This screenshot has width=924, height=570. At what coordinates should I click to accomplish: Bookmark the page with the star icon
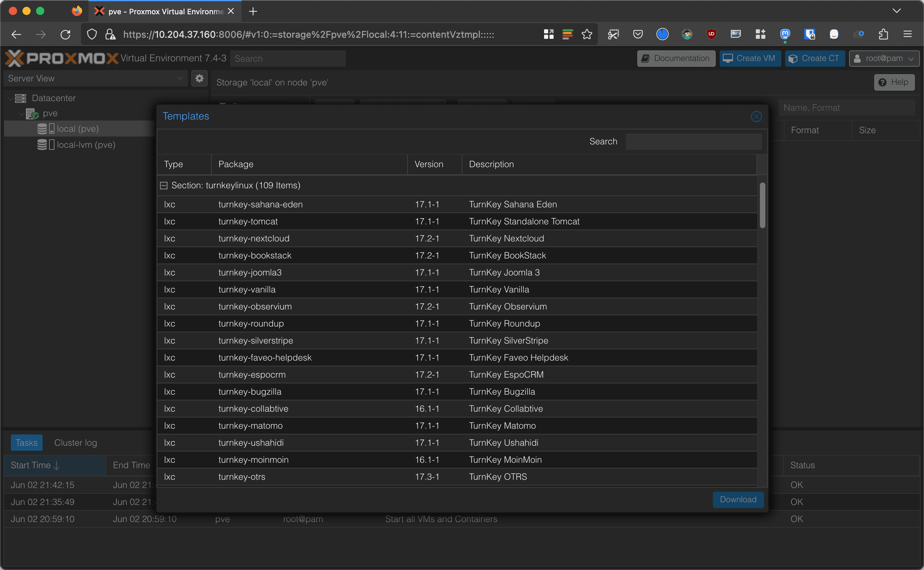[587, 35]
